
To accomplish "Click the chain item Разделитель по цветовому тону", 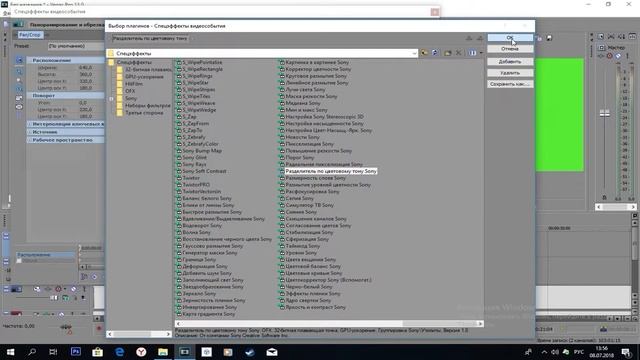I will point(150,38).
